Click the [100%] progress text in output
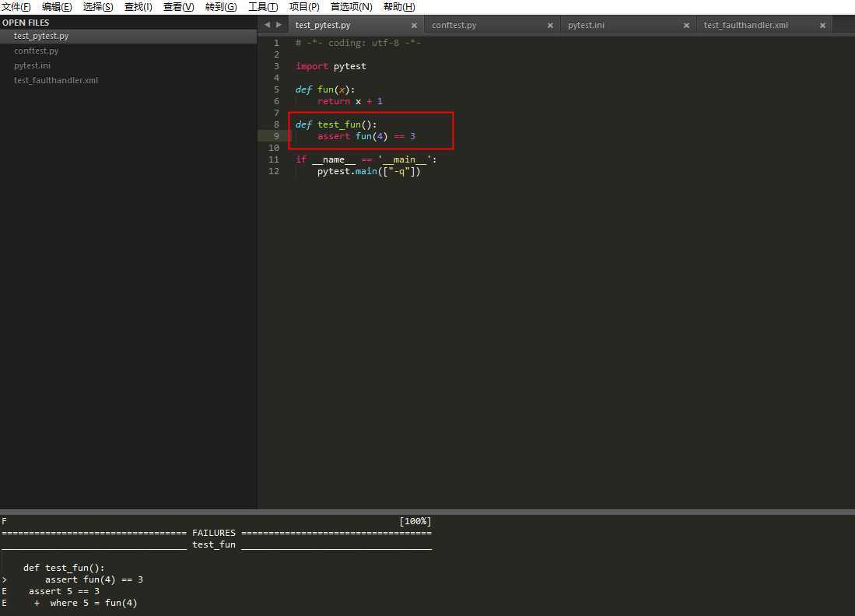 coord(415,521)
